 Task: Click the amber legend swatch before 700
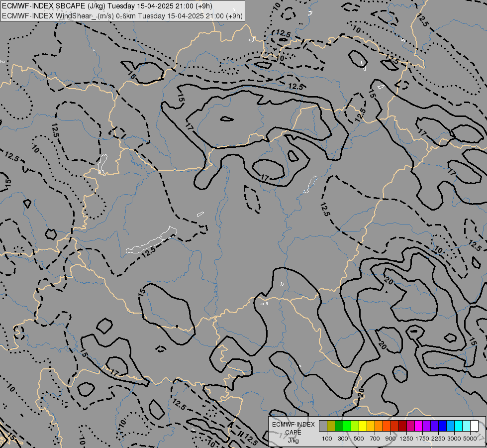click(371, 426)
